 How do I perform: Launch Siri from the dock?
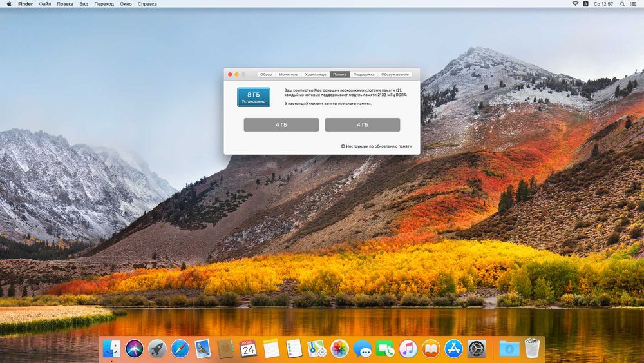(135, 349)
